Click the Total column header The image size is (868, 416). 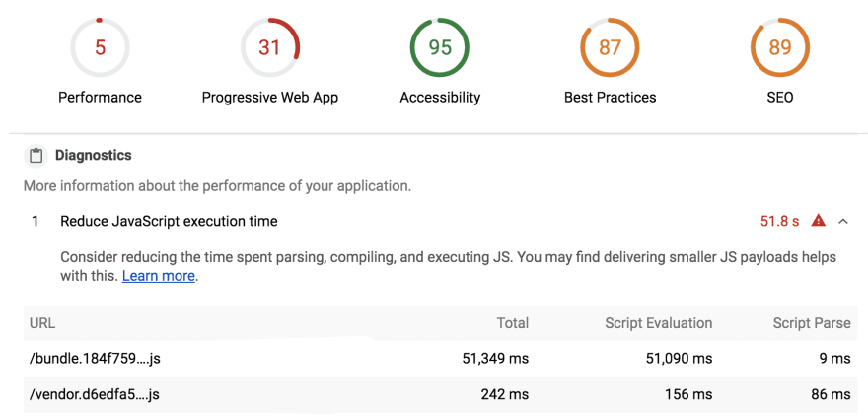point(512,323)
